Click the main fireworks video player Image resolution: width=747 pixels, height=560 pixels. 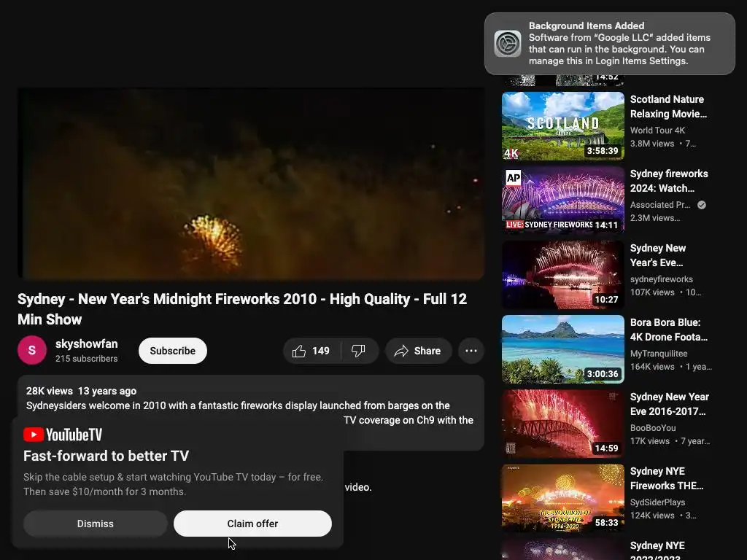tap(251, 183)
